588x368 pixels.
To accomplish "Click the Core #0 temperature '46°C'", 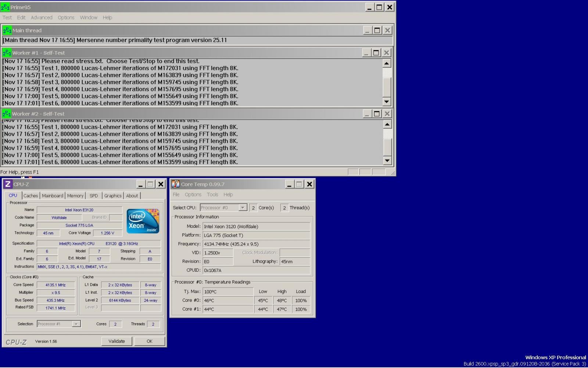I will [x=228, y=300].
